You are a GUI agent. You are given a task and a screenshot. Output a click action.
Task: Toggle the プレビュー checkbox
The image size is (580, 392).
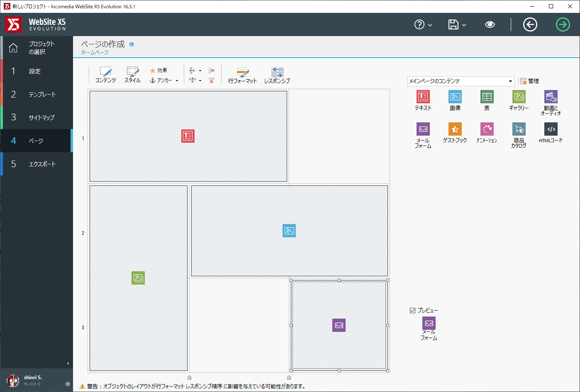click(x=412, y=310)
